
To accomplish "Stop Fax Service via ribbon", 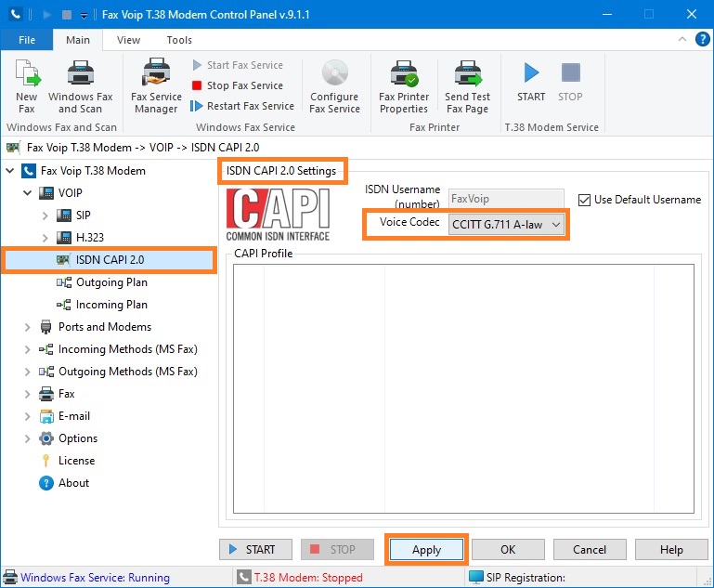I will pyautogui.click(x=238, y=85).
